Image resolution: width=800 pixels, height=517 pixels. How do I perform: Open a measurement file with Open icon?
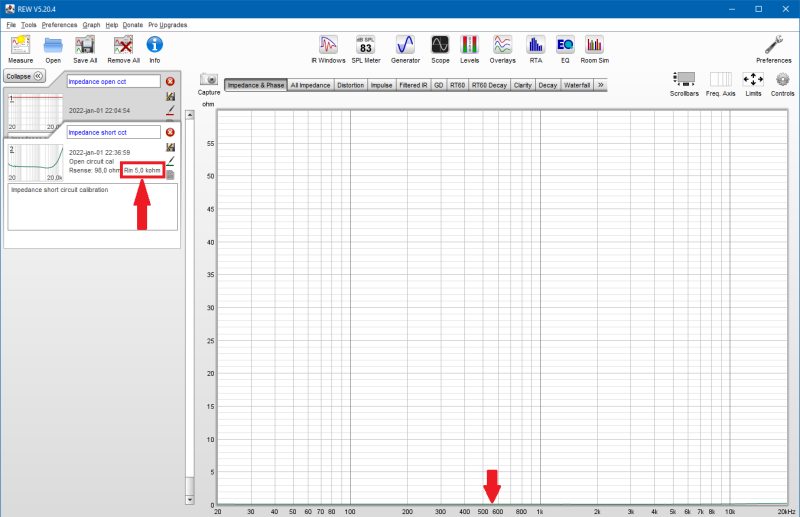pos(53,50)
